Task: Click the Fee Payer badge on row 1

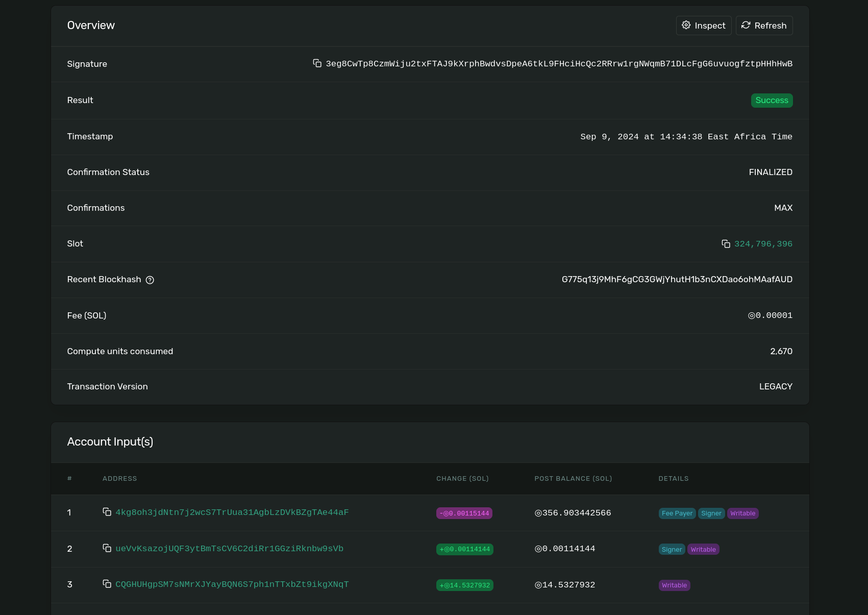Action: click(x=677, y=513)
